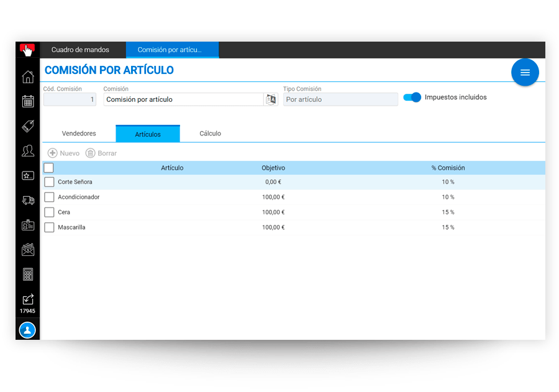Check the Acondicionador row checkbox

49,197
